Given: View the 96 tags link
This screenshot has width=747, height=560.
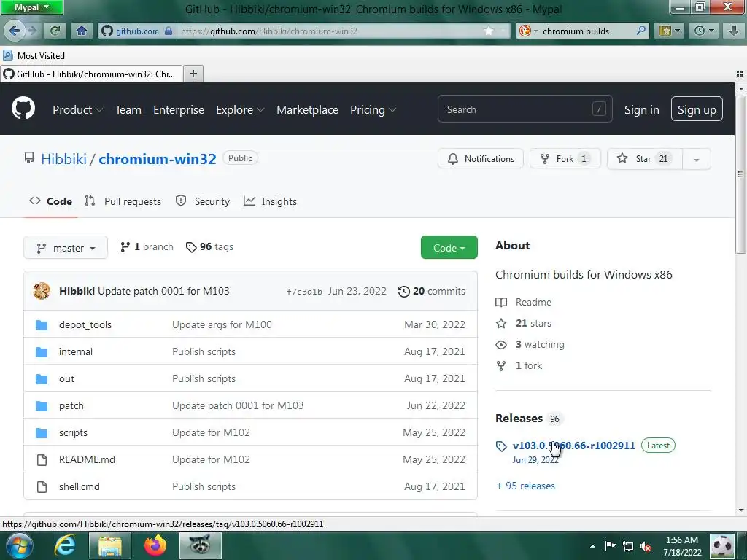Looking at the screenshot, I should click(x=209, y=246).
